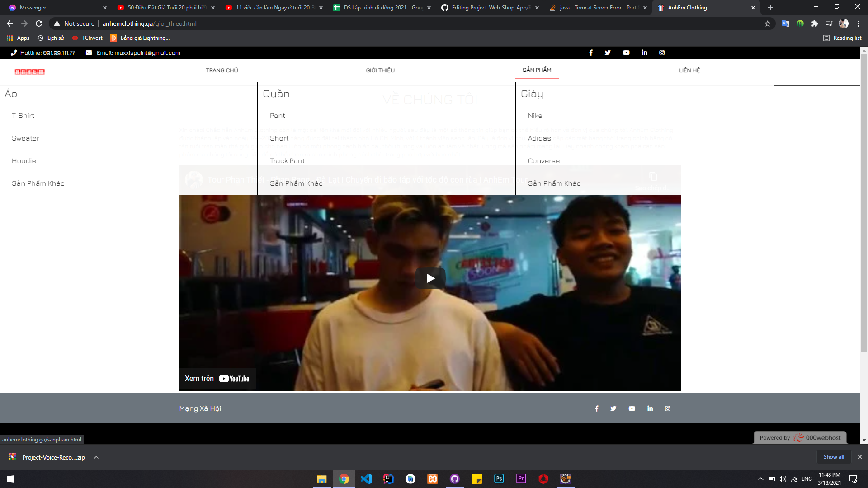Show hidden system tray icons
The image size is (868, 488).
[761, 479]
